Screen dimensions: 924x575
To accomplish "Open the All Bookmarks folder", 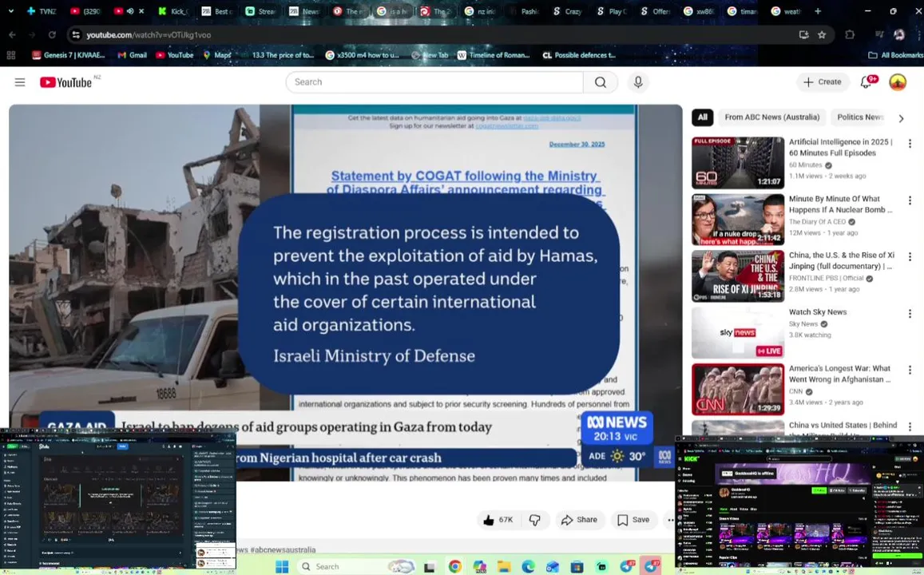I will coord(896,55).
